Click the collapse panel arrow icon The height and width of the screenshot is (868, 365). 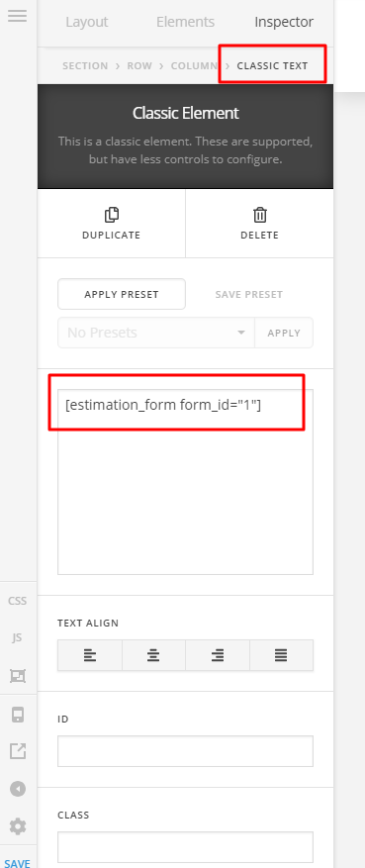[x=18, y=788]
